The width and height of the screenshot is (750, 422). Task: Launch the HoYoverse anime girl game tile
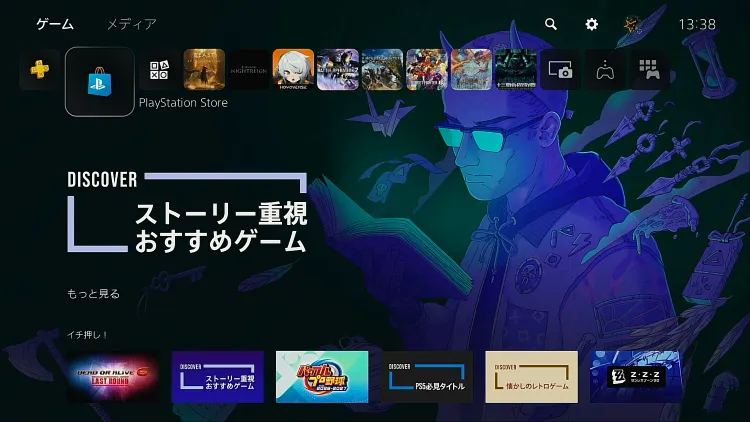click(293, 69)
